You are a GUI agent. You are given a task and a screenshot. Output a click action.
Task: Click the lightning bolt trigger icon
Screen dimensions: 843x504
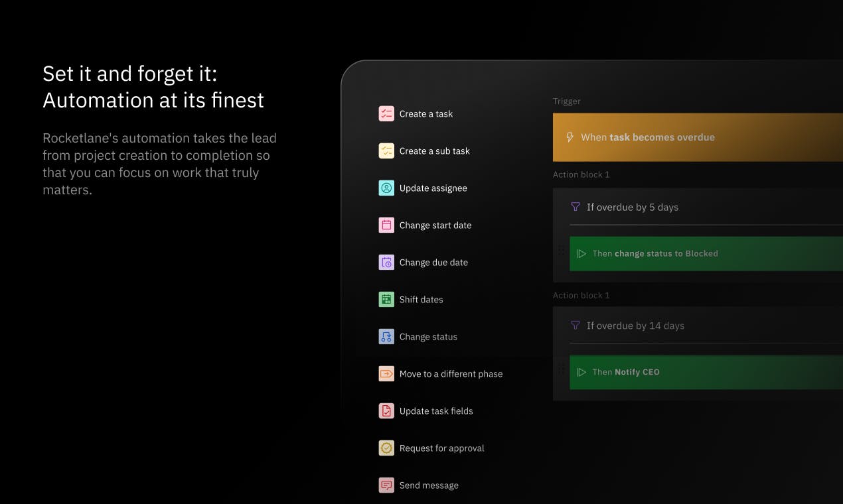coord(570,137)
